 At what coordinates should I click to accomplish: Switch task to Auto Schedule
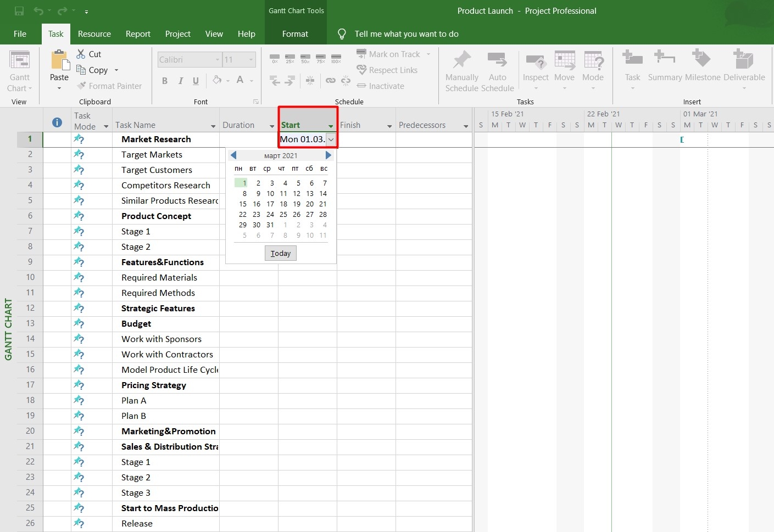pyautogui.click(x=497, y=70)
